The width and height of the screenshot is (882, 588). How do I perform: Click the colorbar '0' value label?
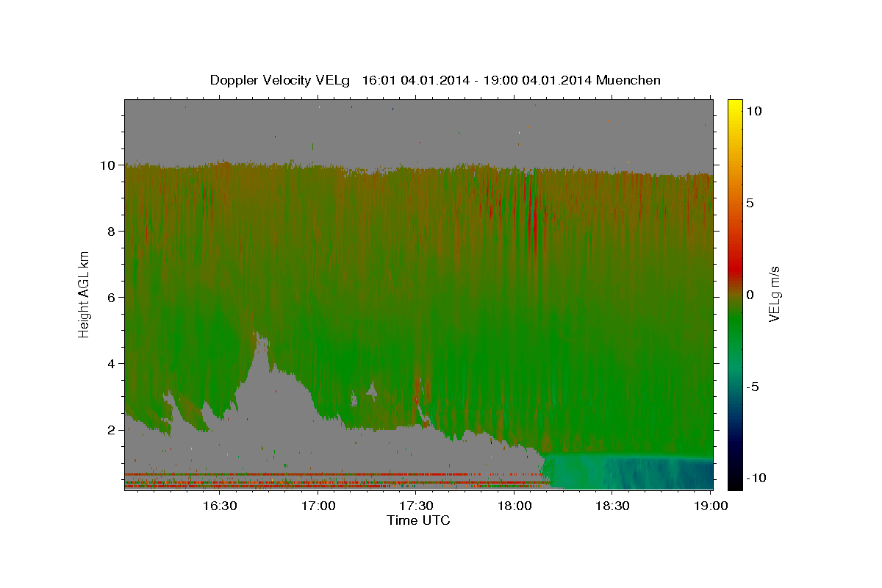(750, 295)
